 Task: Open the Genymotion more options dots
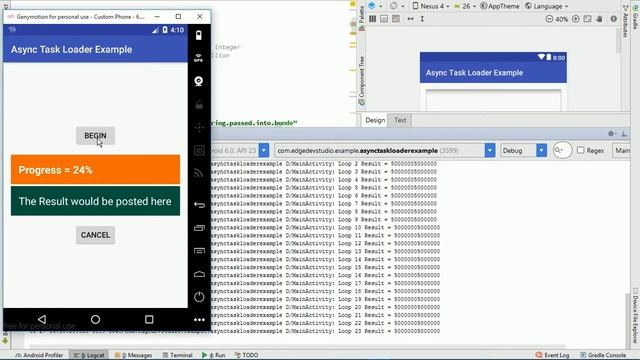click(x=199, y=320)
